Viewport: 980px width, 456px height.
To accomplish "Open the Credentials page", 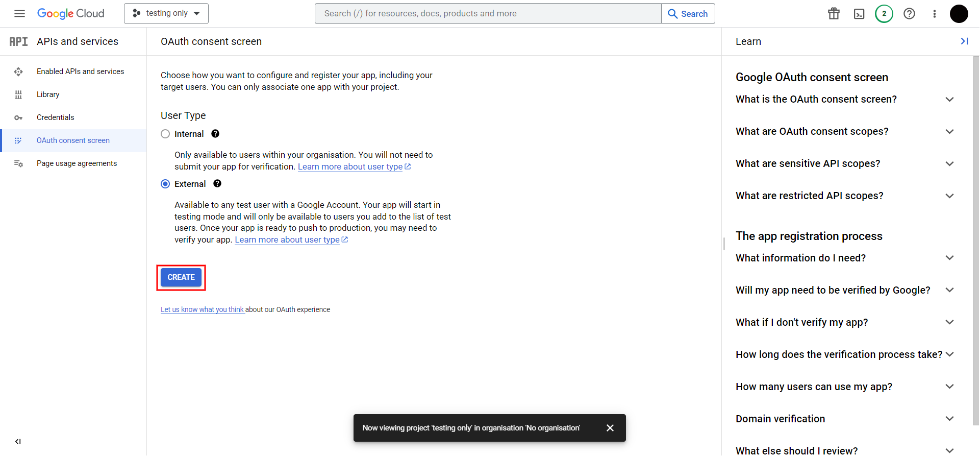I will coord(73,117).
